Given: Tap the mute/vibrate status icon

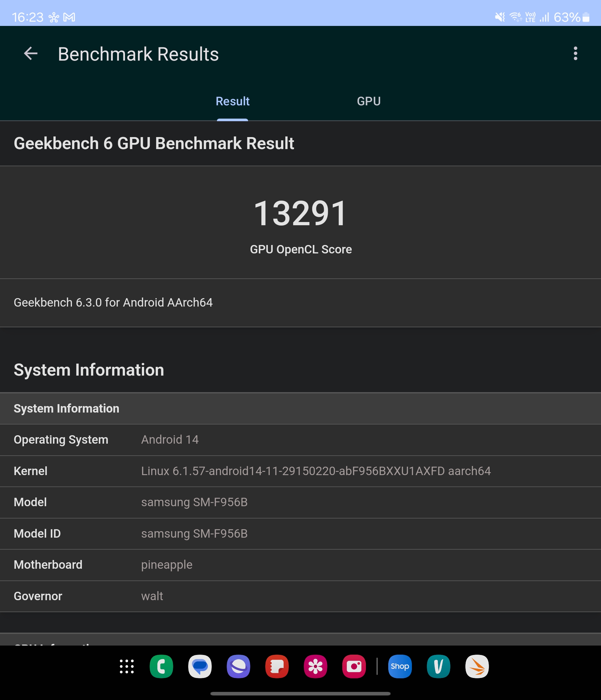Looking at the screenshot, I should pyautogui.click(x=500, y=17).
